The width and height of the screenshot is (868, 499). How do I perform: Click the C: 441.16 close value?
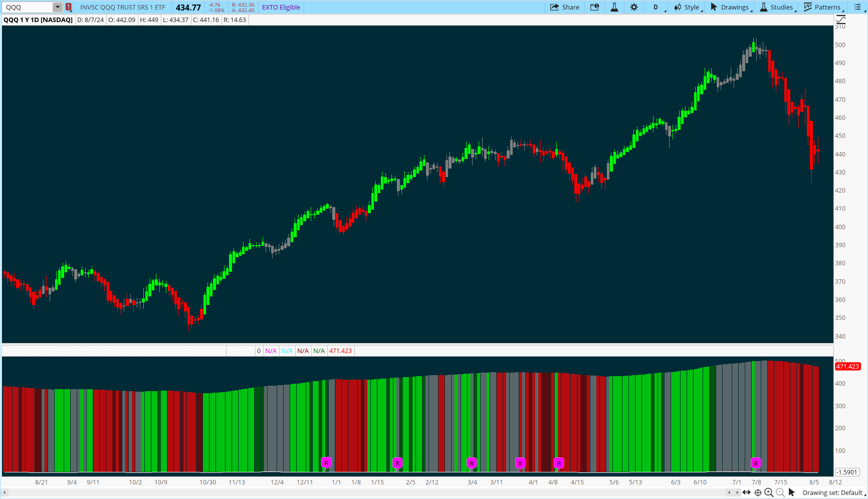pyautogui.click(x=206, y=20)
